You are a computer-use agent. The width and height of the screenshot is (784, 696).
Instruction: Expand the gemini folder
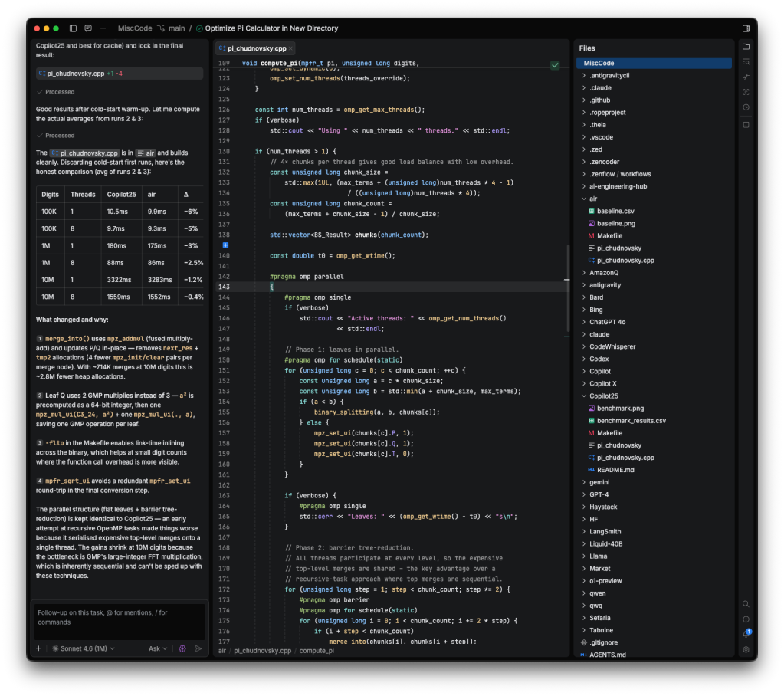click(x=584, y=482)
